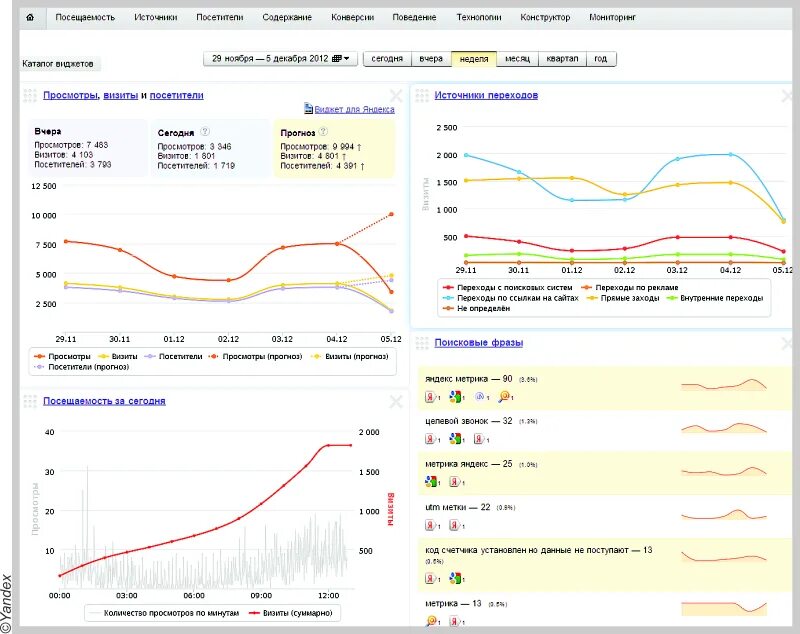Toggle Переходы по ссылкам на сайтах legend entry

(511, 298)
